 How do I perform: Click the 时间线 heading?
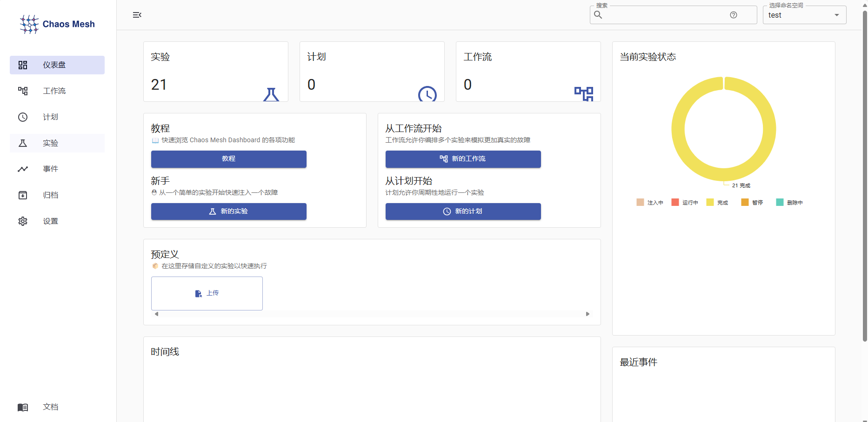(x=165, y=352)
